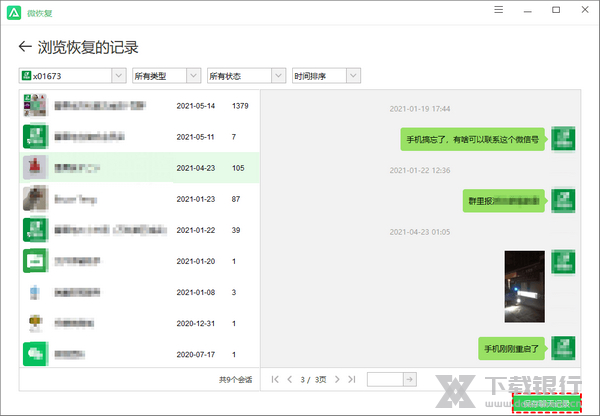Screen dimensions: 600x416
Task: Click the 共9个会话 total count text
Action: [235, 380]
